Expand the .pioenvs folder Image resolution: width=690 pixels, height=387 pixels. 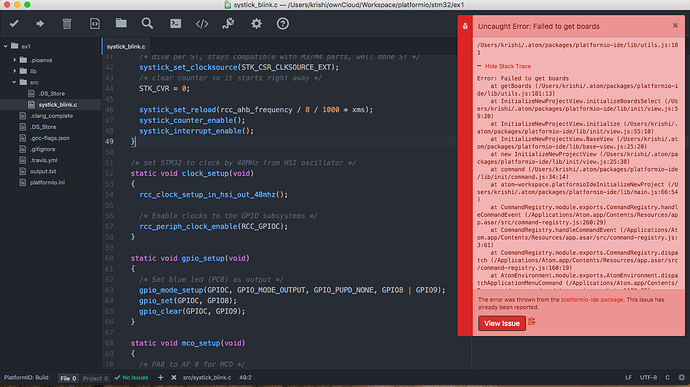(15, 59)
